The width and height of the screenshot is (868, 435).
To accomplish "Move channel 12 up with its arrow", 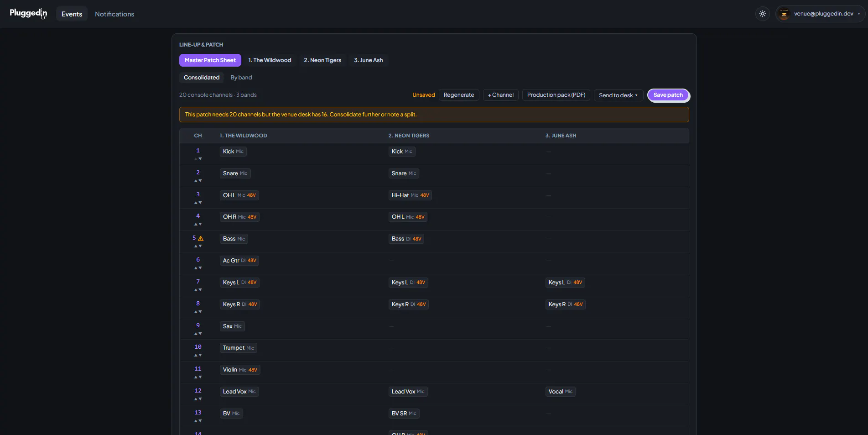I will (x=196, y=399).
